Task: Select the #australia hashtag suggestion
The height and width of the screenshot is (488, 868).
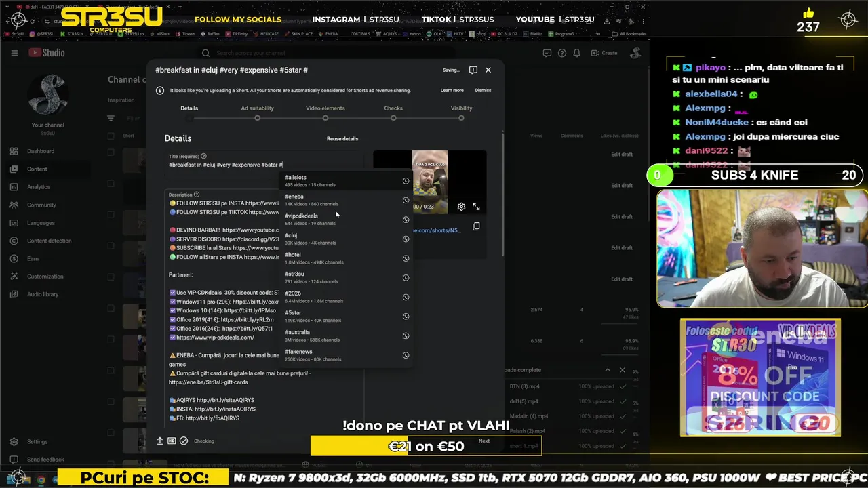Action: 346,335
